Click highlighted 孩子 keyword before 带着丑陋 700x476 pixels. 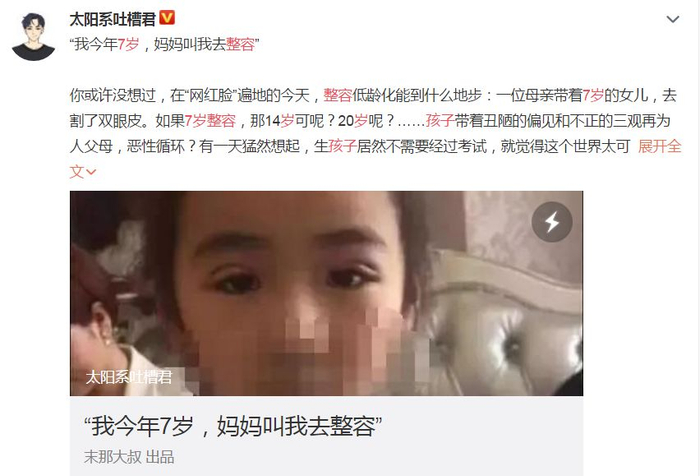point(440,121)
